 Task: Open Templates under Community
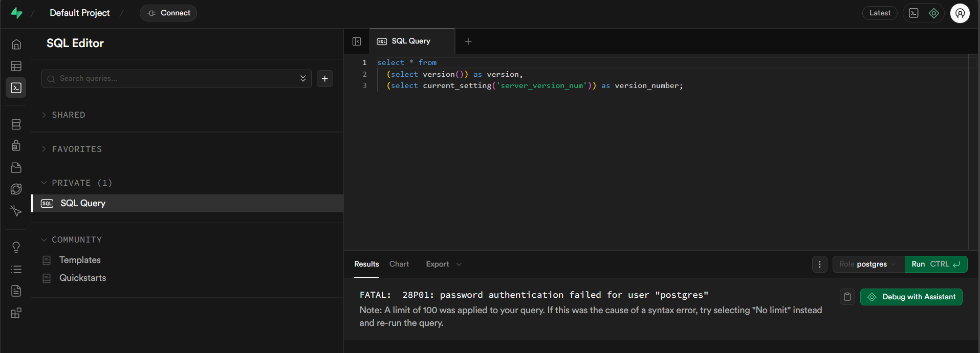pos(80,260)
